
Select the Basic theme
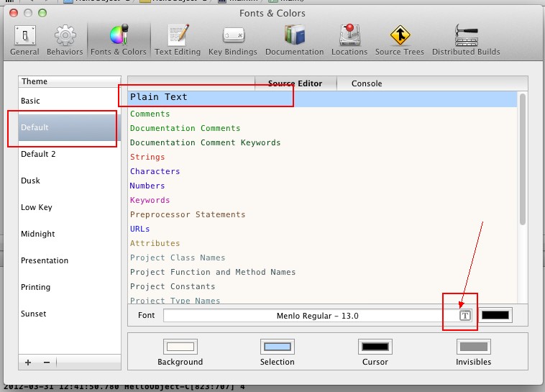pyautogui.click(x=70, y=101)
